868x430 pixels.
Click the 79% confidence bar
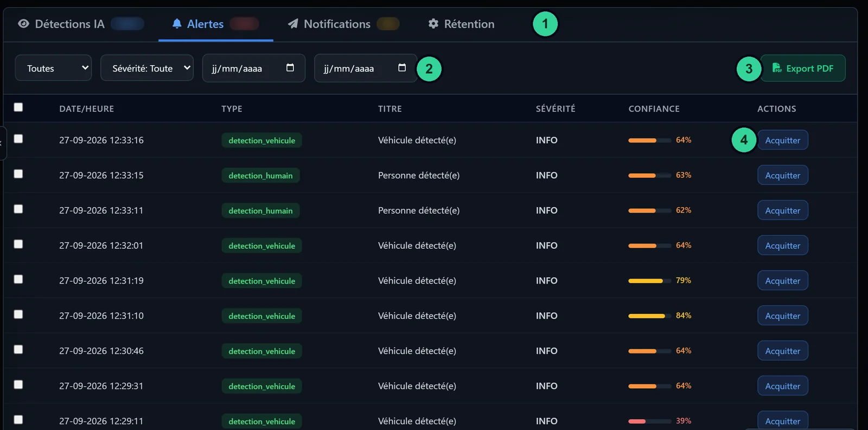tap(650, 281)
